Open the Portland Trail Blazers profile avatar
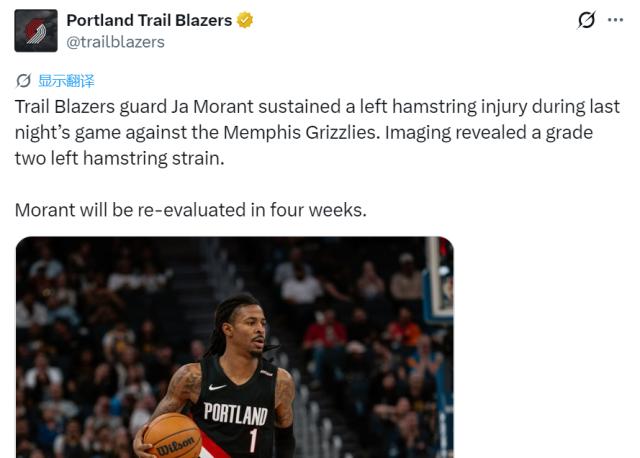 [x=36, y=31]
